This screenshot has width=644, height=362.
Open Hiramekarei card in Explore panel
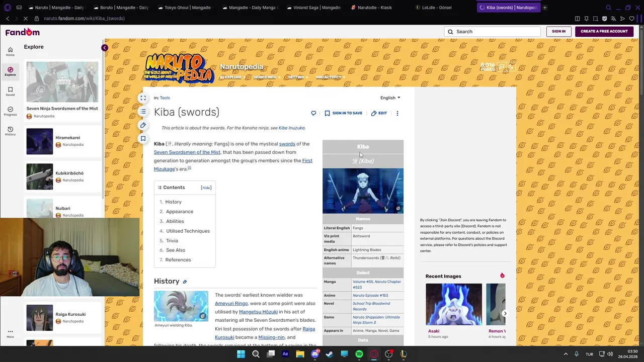(x=62, y=141)
